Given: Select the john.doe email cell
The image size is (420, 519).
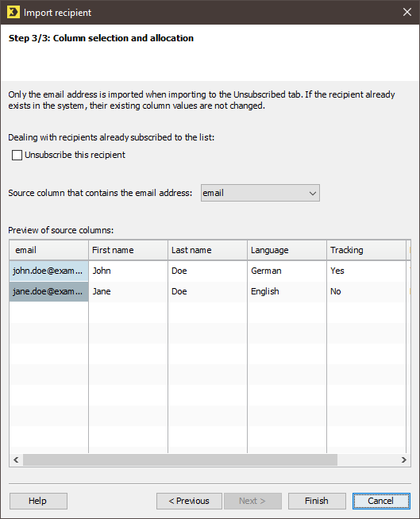Looking at the screenshot, I should (x=48, y=271).
